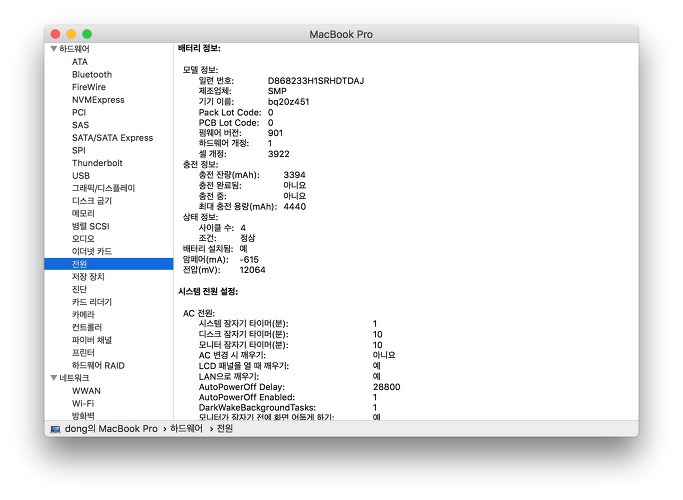Click voltage value 12064
The image size is (683, 500).
pyautogui.click(x=252, y=270)
